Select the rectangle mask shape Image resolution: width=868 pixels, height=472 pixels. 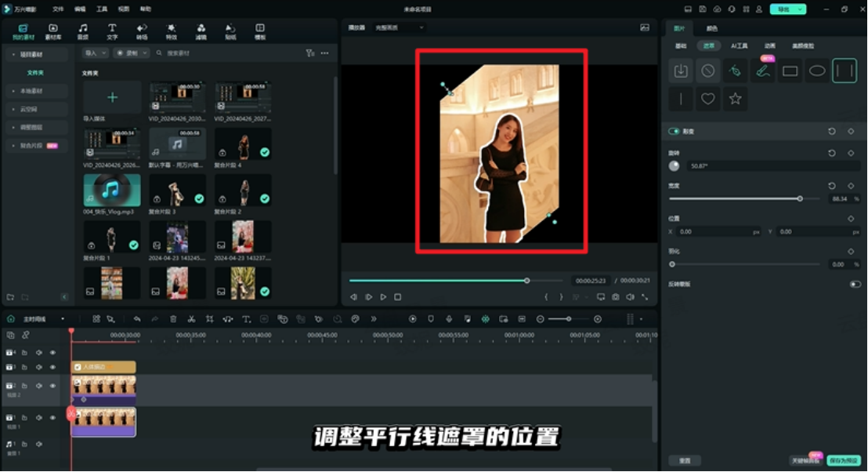[788, 70]
